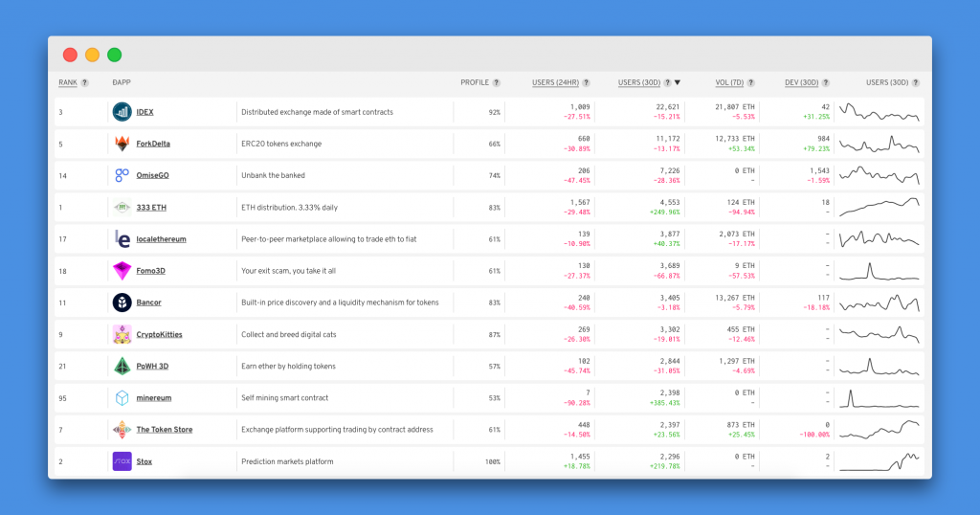Open the PoWH 3D dapp link

152,367
